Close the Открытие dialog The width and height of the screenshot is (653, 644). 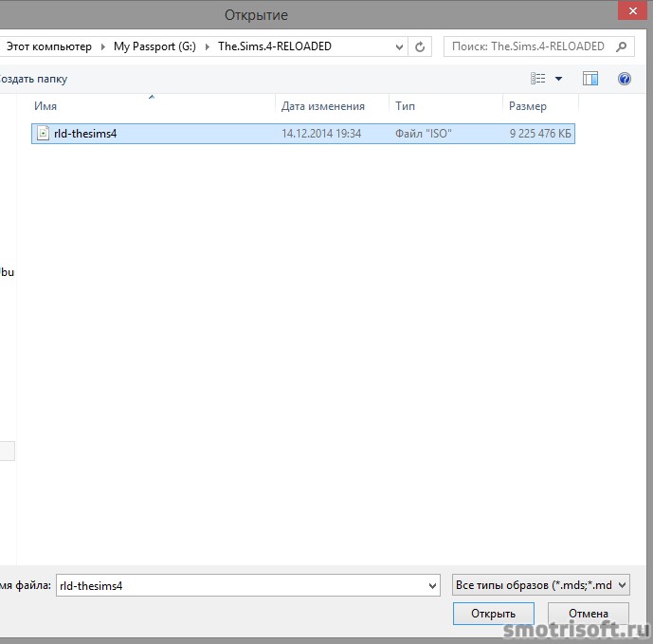coord(632,10)
